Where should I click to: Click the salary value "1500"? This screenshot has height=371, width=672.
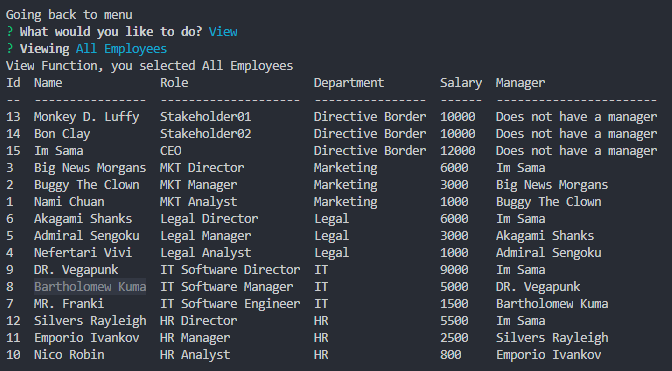(x=454, y=304)
